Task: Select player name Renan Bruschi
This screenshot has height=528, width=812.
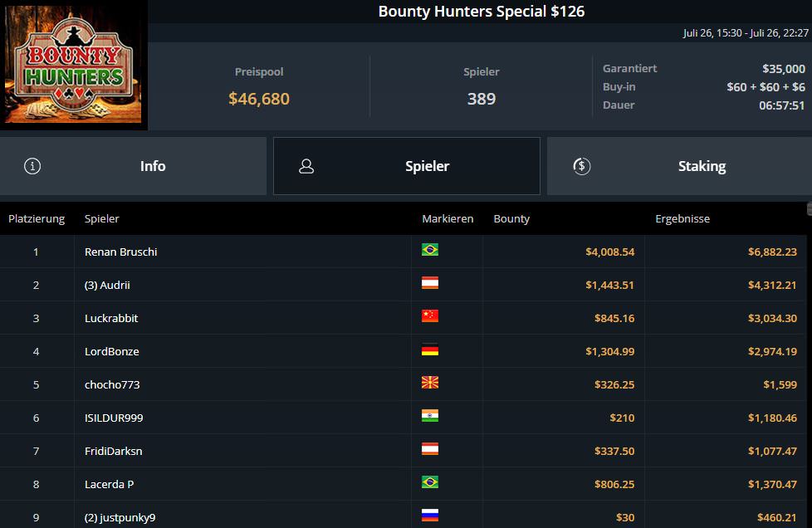Action: pyautogui.click(x=120, y=252)
